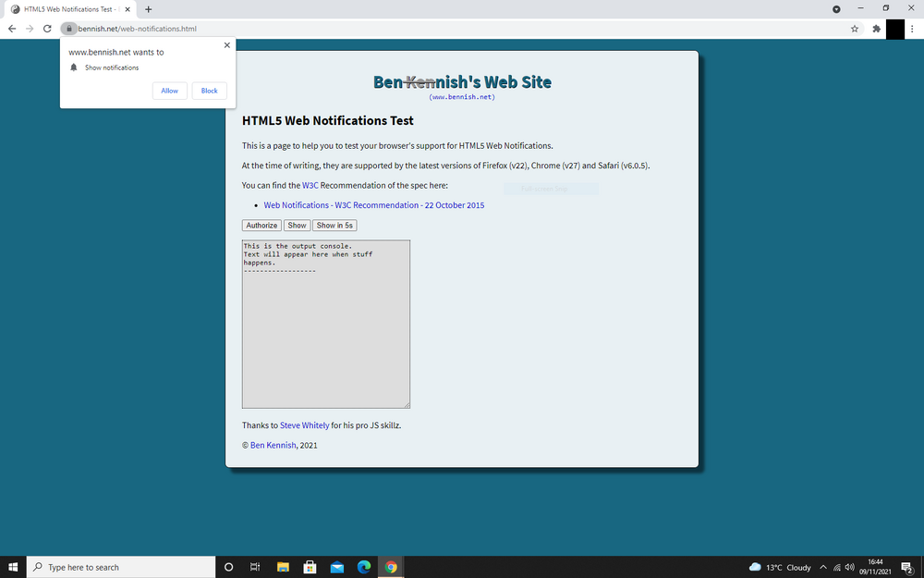Click the Chrome icon on the taskbar
Screen dimensions: 924x578
coord(391,567)
